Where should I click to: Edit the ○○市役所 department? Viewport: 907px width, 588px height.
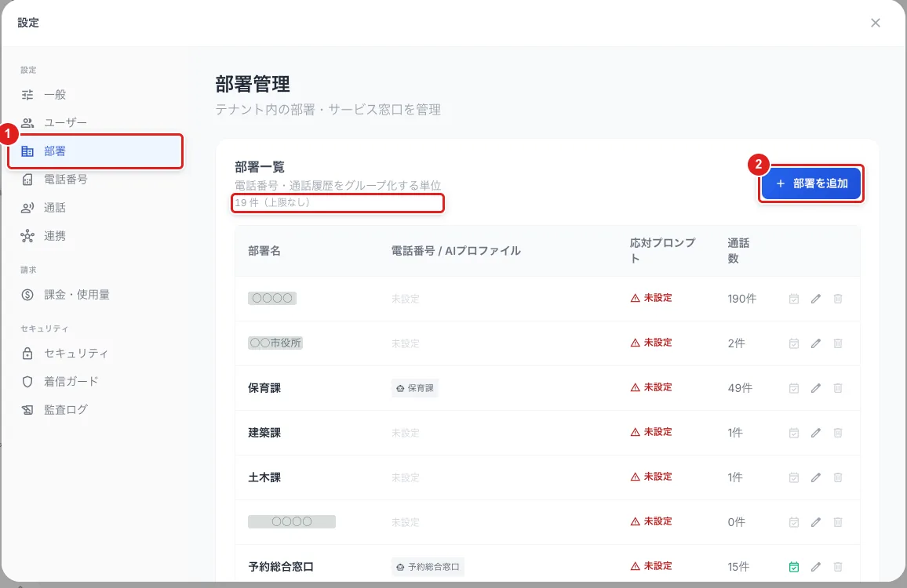(816, 343)
